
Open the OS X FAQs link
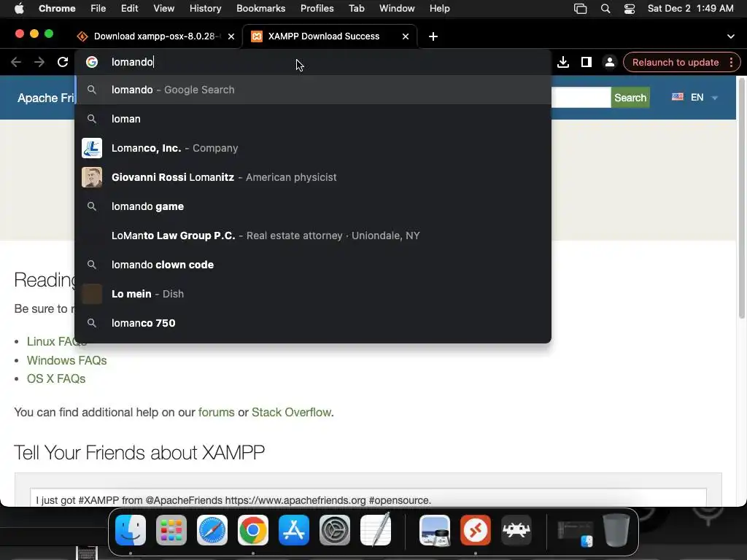tap(56, 379)
